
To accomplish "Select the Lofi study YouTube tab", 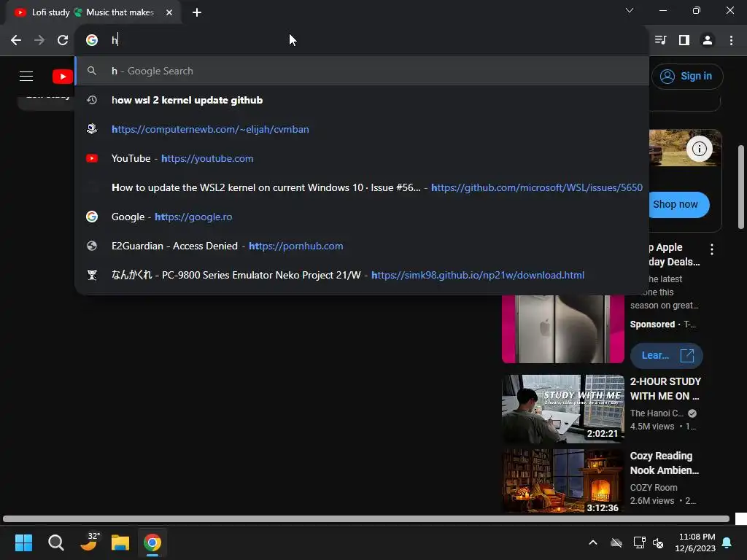I will click(x=93, y=12).
